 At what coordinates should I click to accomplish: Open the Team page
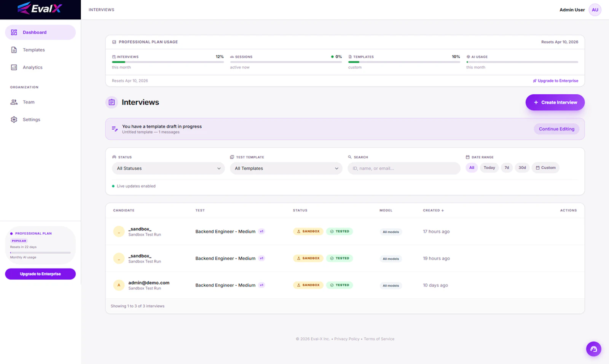click(40, 102)
